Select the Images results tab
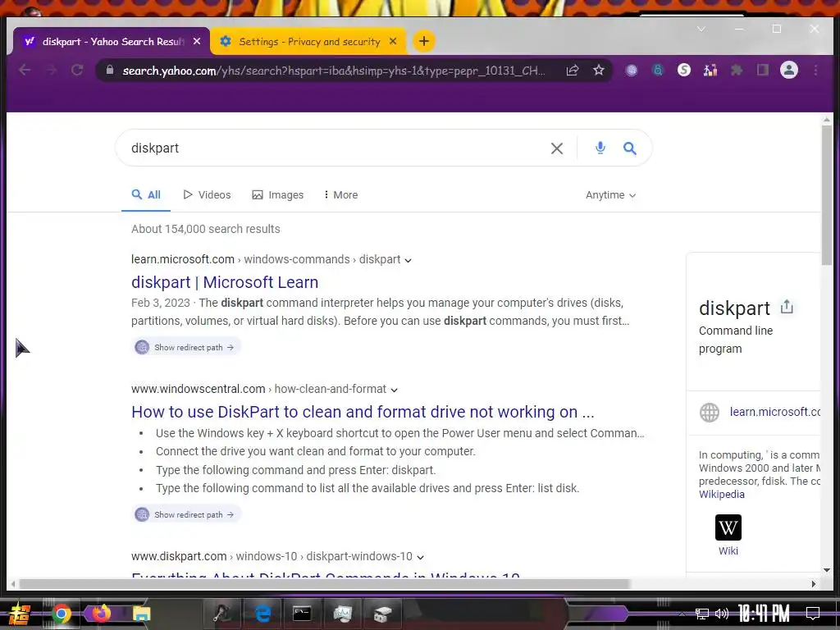 277,195
